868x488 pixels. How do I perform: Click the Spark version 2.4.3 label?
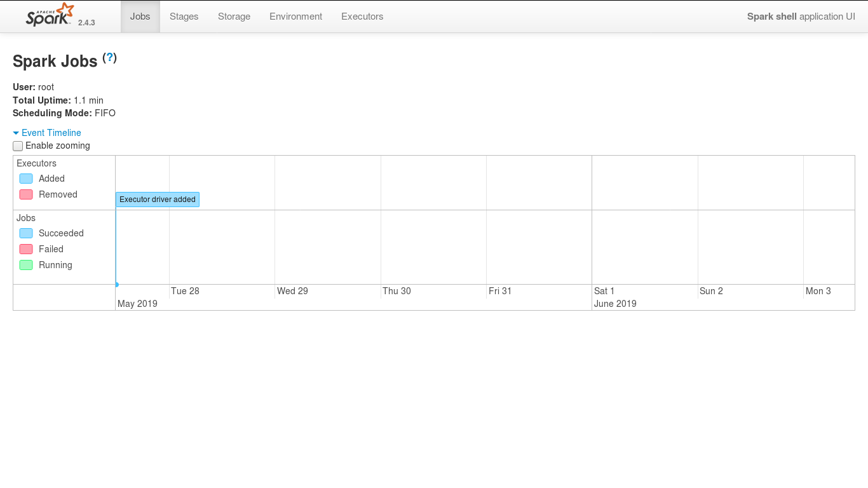[86, 23]
